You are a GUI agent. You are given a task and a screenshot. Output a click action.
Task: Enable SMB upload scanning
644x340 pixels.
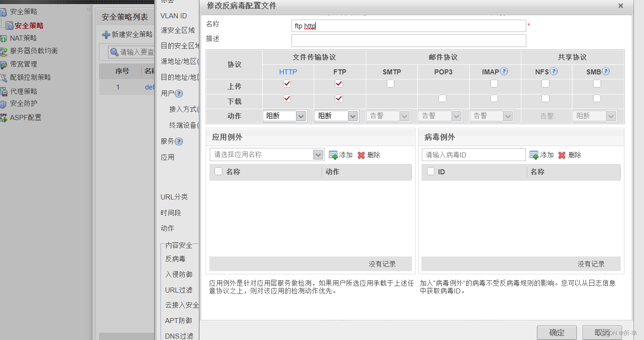click(597, 84)
